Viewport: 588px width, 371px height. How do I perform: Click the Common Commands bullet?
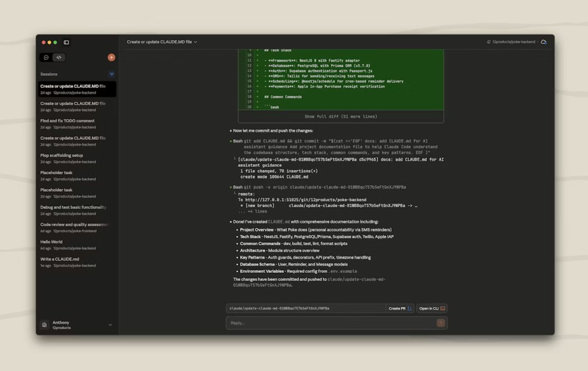point(294,244)
